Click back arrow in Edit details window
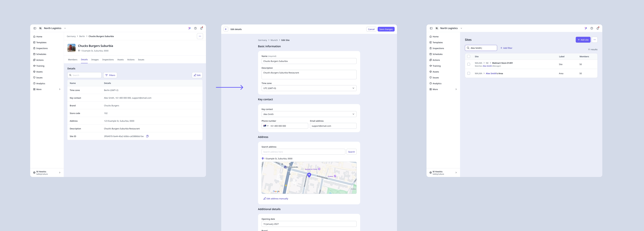 [226, 29]
